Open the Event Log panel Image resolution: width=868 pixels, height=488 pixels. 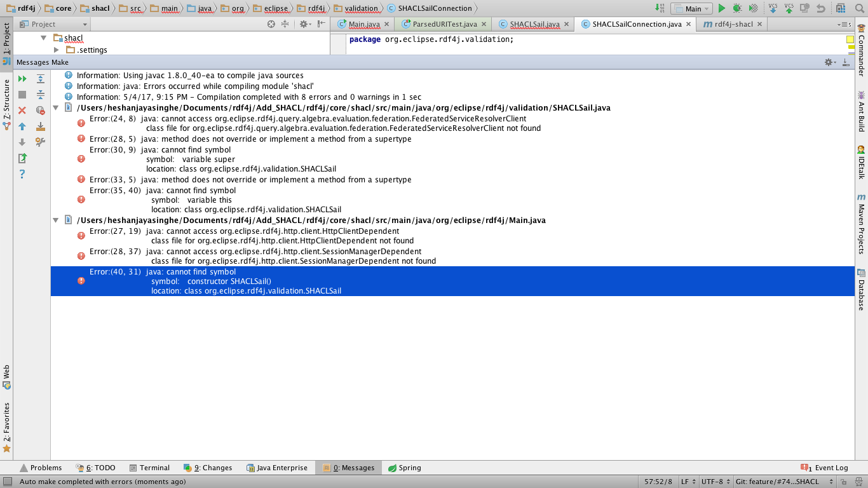click(x=824, y=468)
